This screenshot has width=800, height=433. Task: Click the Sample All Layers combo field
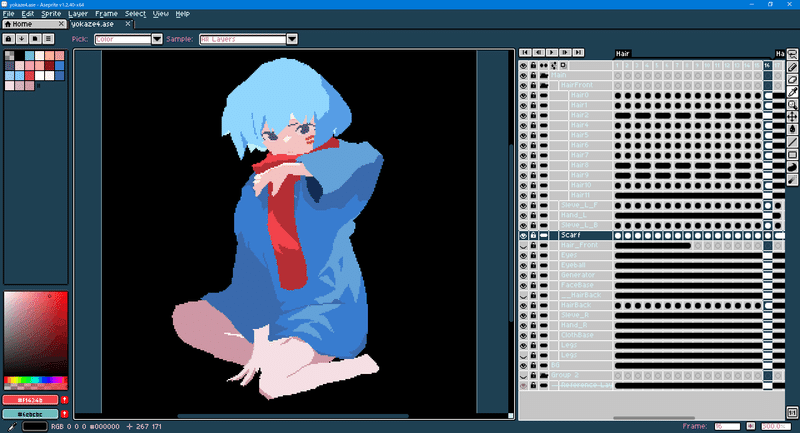point(243,39)
